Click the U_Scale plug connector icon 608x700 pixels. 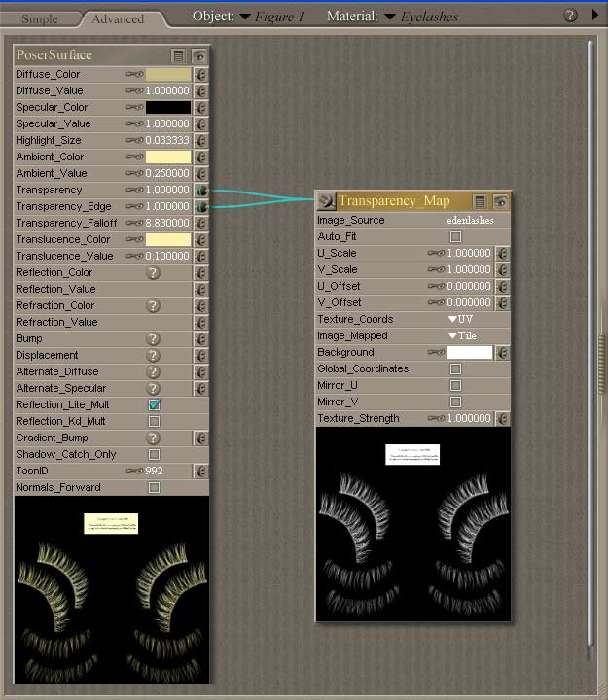[x=502, y=253]
